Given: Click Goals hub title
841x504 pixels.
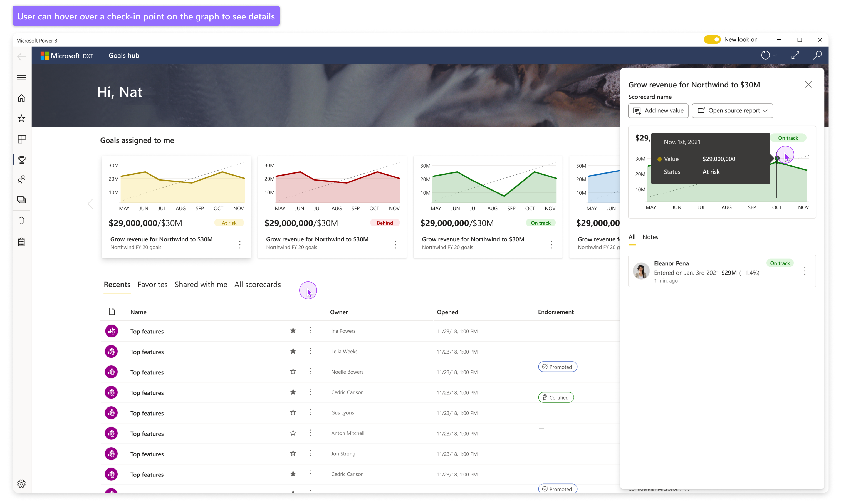Looking at the screenshot, I should click(x=124, y=55).
